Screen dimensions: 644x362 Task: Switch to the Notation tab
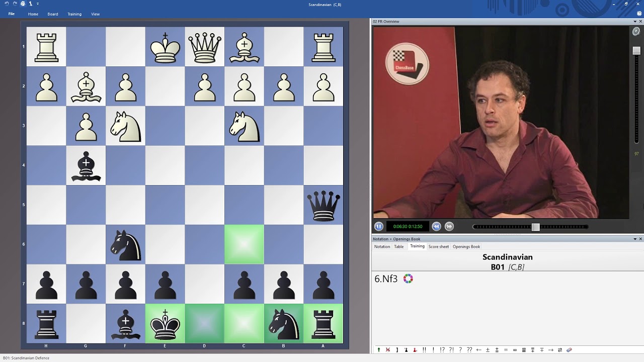click(382, 247)
